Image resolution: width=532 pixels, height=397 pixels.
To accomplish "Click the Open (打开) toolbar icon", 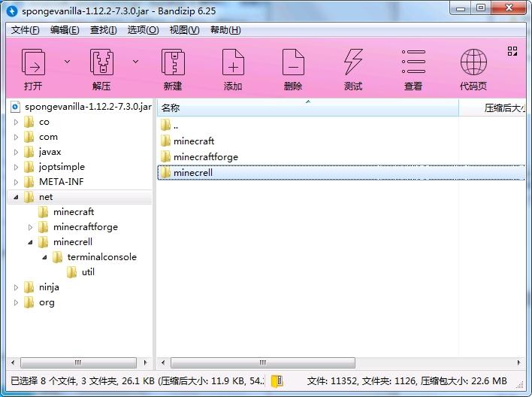I will pos(33,62).
